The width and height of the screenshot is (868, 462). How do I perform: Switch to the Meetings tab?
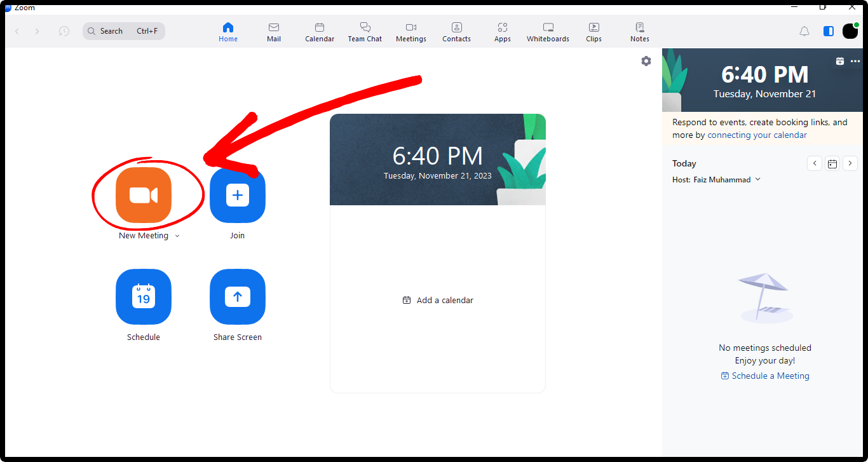[411, 32]
